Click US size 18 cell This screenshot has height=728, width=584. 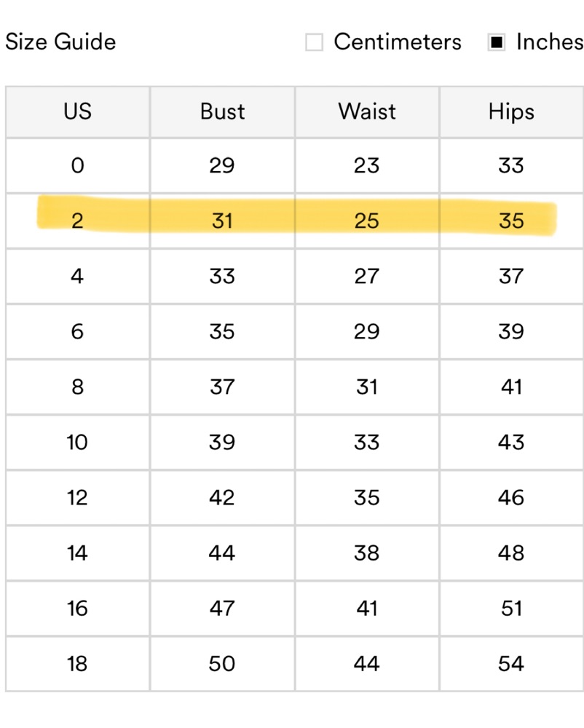(77, 664)
